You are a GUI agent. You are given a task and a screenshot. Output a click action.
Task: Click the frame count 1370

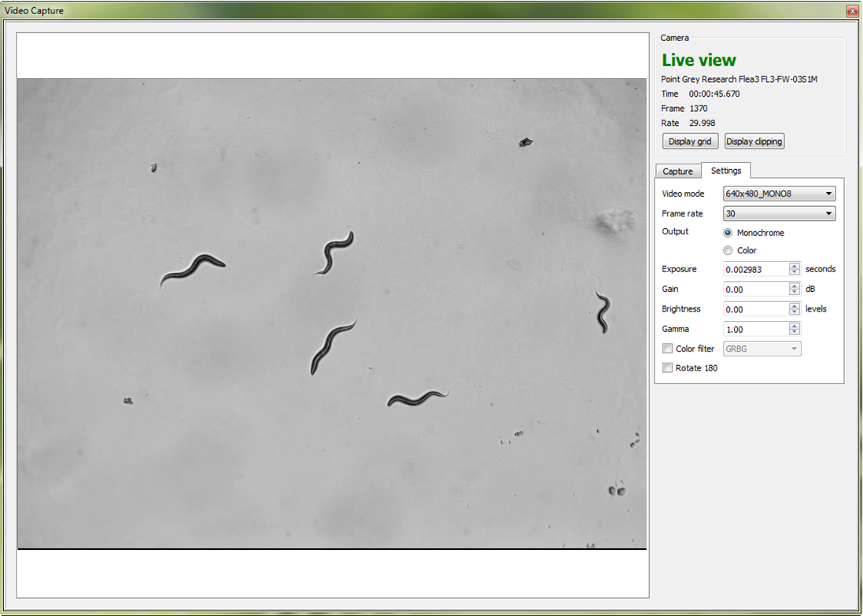click(x=699, y=109)
